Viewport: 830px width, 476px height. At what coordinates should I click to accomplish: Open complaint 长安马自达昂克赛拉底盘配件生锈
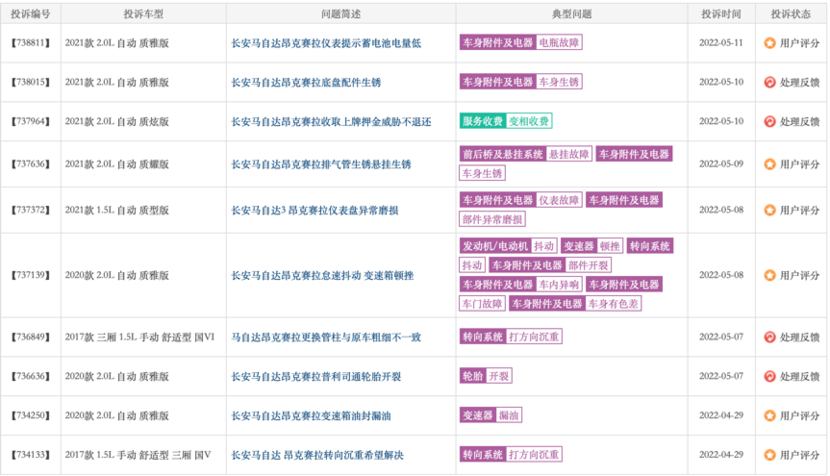[x=306, y=83]
